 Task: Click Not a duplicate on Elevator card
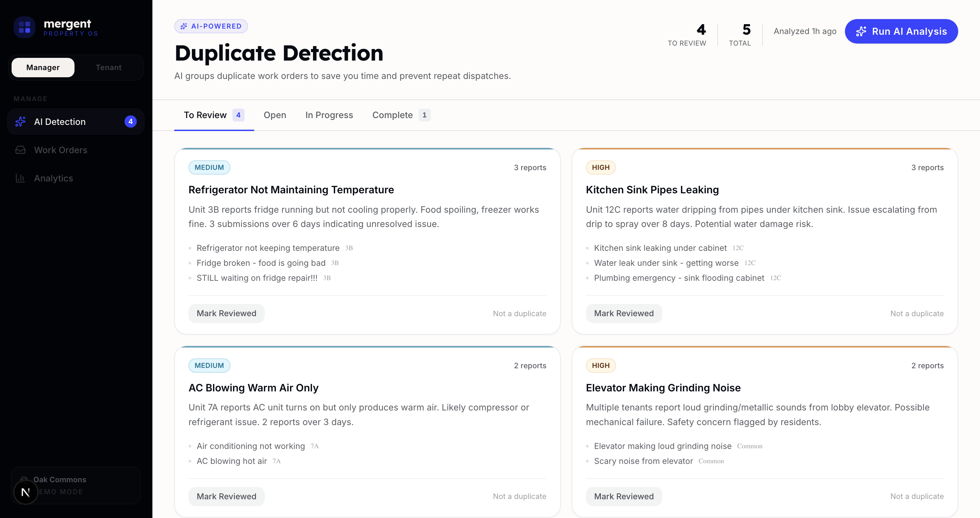coord(917,496)
